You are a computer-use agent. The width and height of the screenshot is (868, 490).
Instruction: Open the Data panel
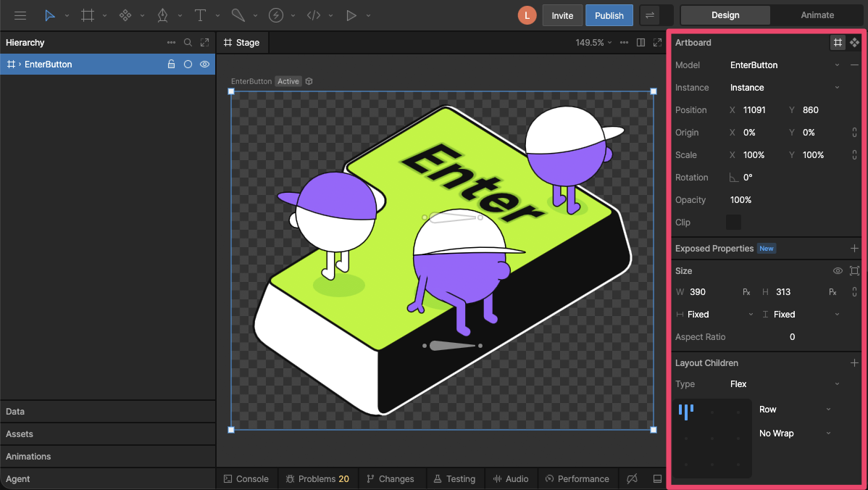coord(108,412)
